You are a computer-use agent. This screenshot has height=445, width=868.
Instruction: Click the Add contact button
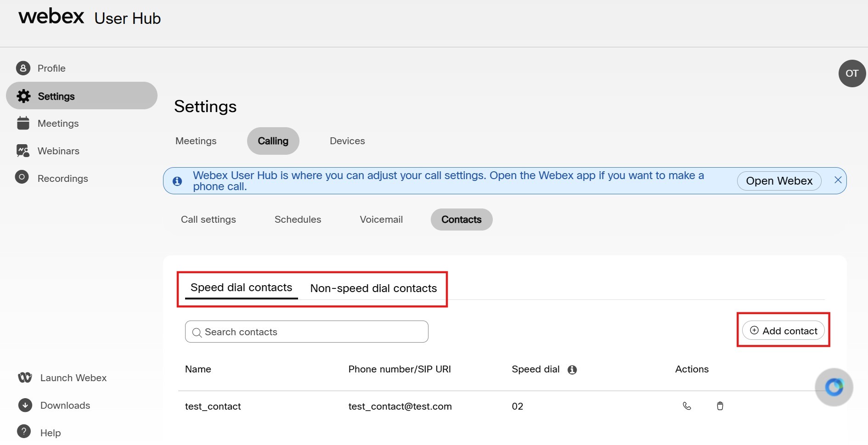pos(783,331)
